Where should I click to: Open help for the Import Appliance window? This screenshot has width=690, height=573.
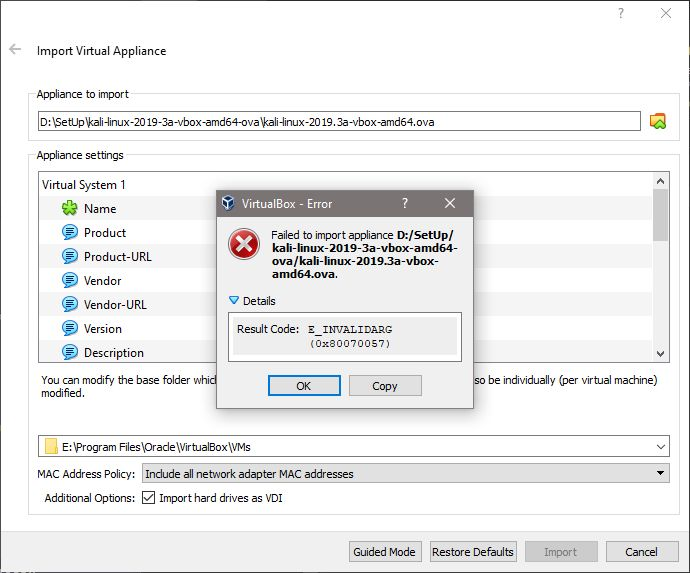pyautogui.click(x=620, y=13)
